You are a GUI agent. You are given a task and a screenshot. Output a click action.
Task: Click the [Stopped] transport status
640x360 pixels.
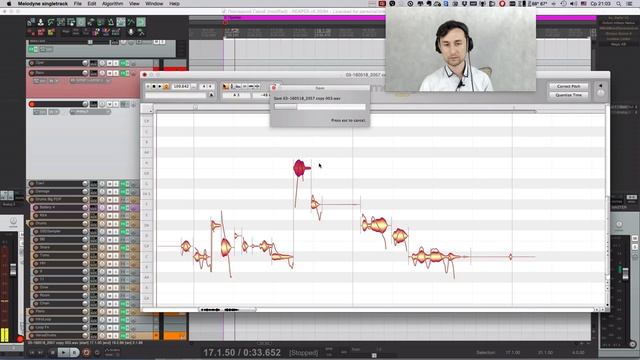pyautogui.click(x=304, y=353)
